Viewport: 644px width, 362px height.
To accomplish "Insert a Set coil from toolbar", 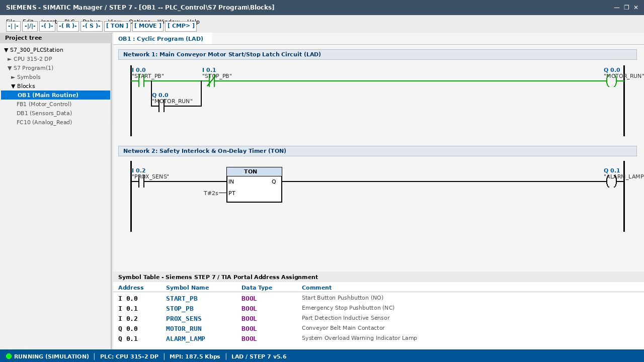I will [x=92, y=26].
